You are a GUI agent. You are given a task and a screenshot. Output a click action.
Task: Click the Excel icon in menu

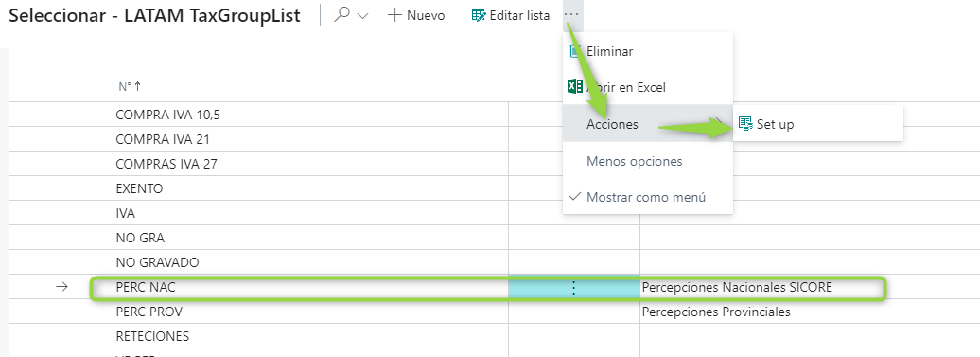tap(575, 87)
